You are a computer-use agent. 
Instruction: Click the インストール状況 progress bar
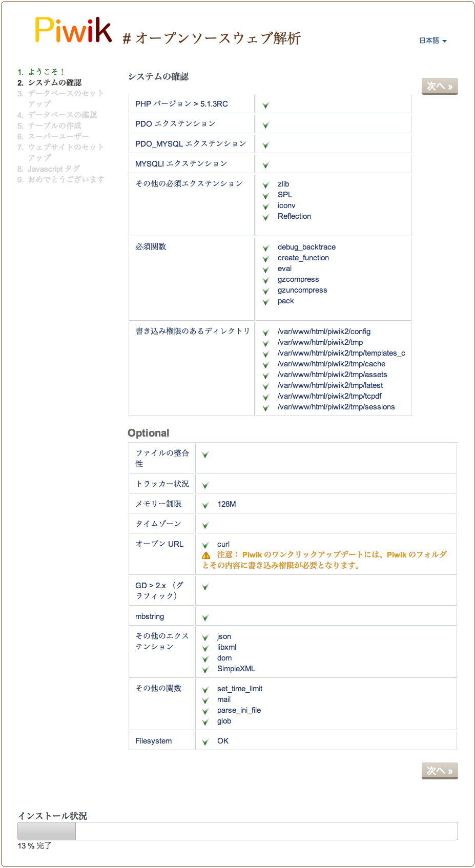coord(238,831)
